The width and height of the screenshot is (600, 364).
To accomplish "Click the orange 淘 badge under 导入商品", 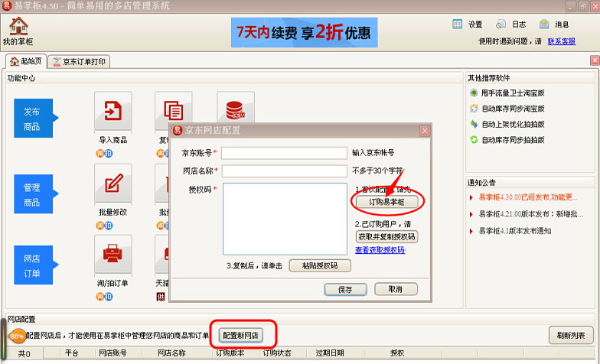I will (x=100, y=154).
